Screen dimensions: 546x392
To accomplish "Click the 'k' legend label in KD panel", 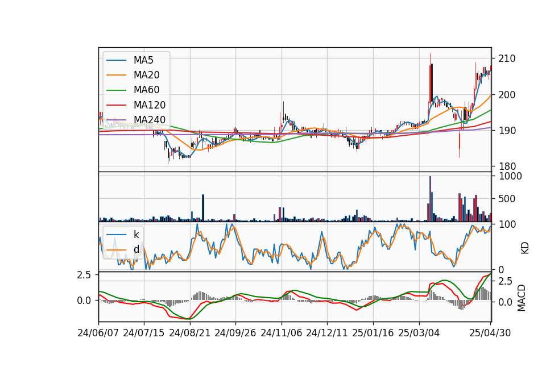I will click(136, 235).
